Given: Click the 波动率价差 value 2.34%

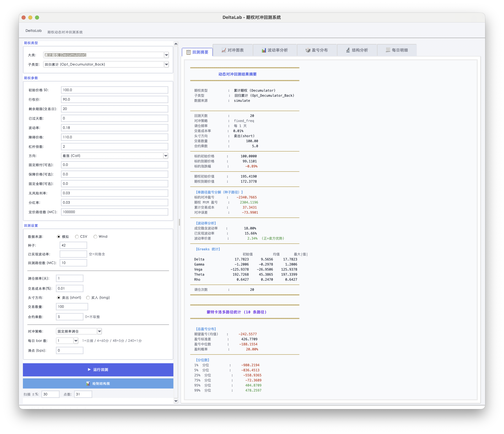Looking at the screenshot, I should (252, 239).
